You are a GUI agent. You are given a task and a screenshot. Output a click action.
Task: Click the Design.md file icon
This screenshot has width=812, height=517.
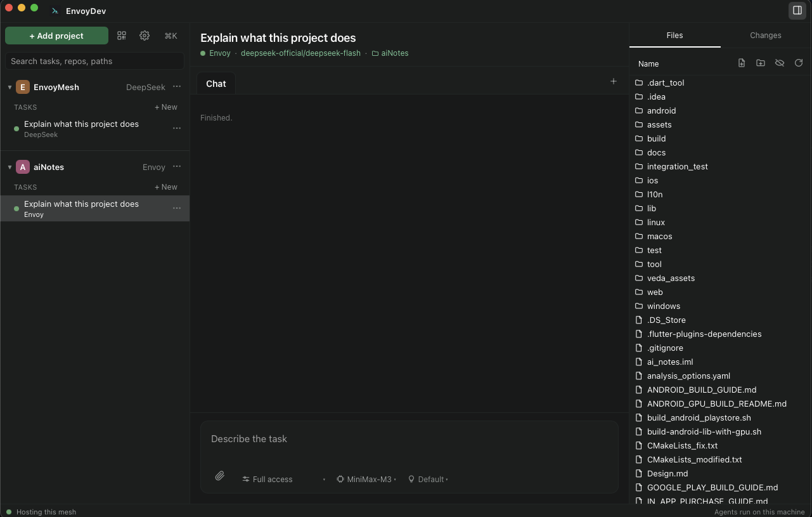pos(639,473)
